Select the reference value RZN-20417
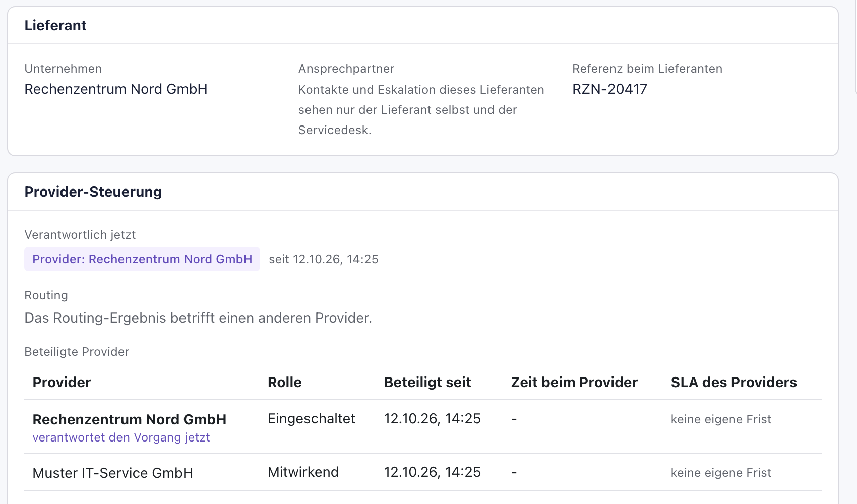 coord(609,89)
